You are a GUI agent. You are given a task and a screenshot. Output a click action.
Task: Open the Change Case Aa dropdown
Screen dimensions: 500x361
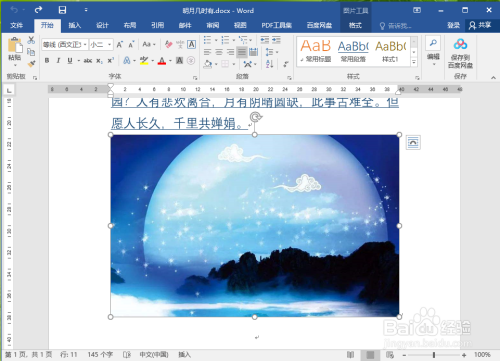pyautogui.click(x=149, y=44)
